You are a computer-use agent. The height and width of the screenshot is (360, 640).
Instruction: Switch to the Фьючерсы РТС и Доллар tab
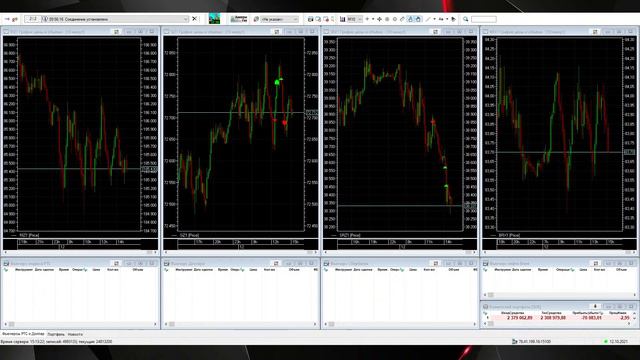pyautogui.click(x=23, y=334)
